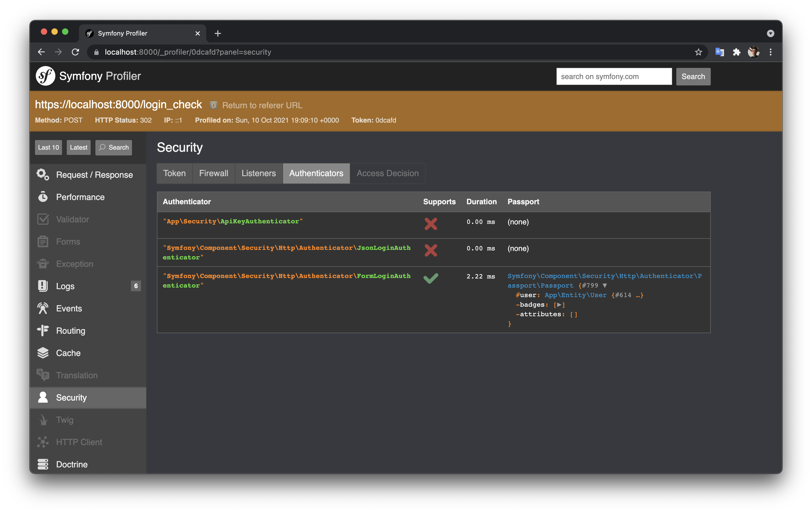Open the Logs panel icon
Screen dimensions: 812x513
click(x=43, y=286)
